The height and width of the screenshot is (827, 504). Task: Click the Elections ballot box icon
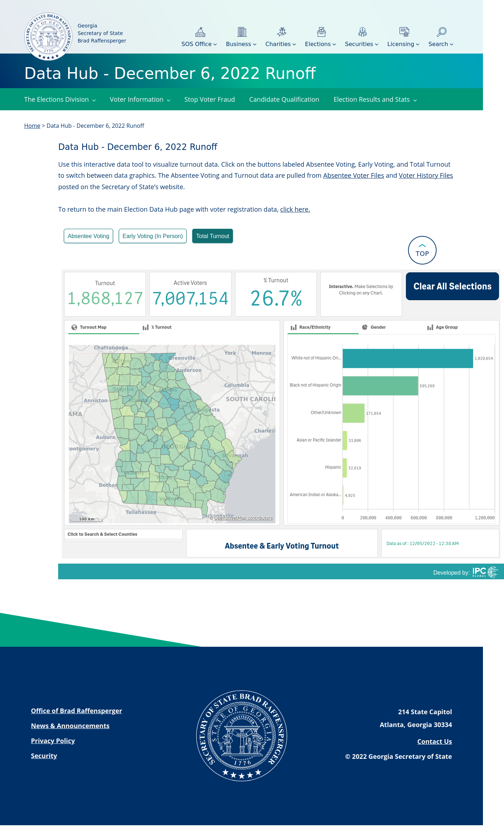click(x=321, y=32)
